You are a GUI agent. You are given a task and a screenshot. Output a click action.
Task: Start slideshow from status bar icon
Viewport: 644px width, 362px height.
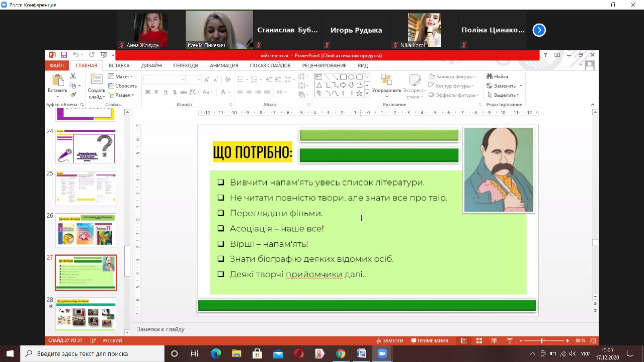509,340
